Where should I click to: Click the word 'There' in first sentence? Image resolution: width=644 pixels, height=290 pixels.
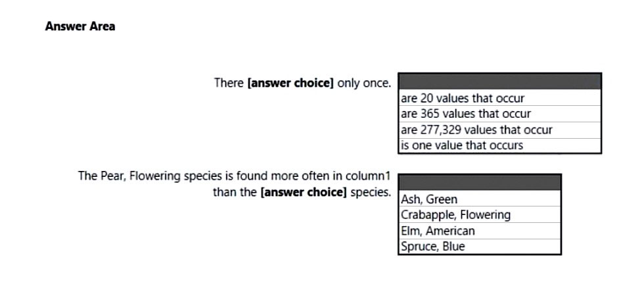coord(229,83)
